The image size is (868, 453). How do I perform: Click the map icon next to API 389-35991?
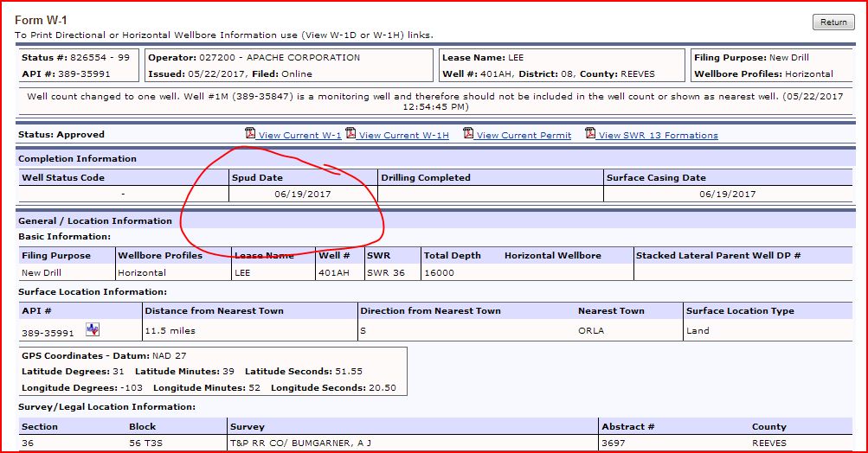coord(93,329)
